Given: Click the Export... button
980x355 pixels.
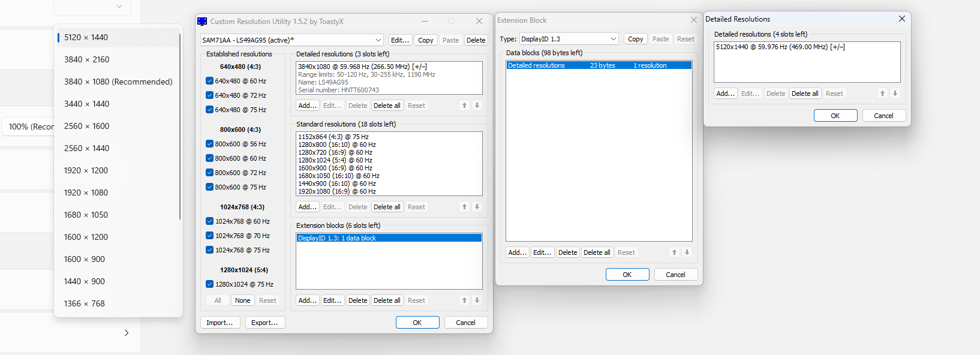Looking at the screenshot, I should tap(264, 323).
